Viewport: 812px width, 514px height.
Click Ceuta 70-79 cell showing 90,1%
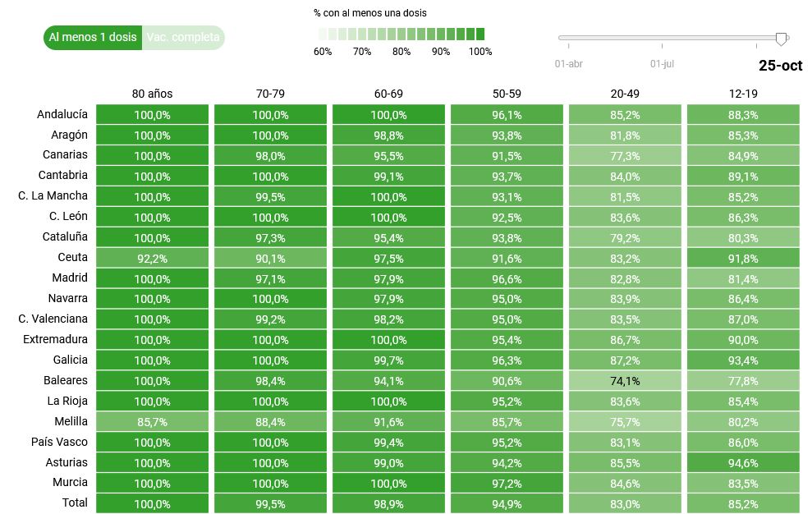pyautogui.click(x=270, y=259)
